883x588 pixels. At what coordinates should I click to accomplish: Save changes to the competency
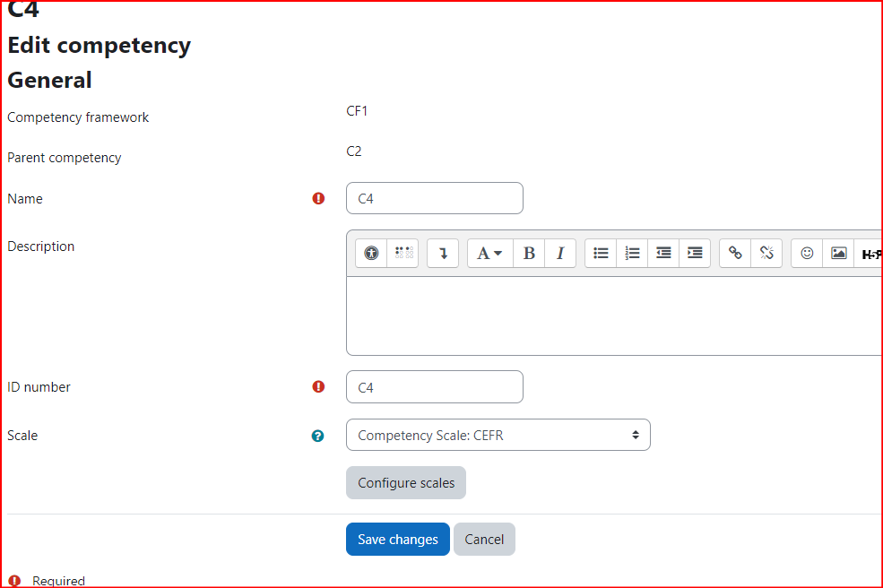[x=398, y=539]
